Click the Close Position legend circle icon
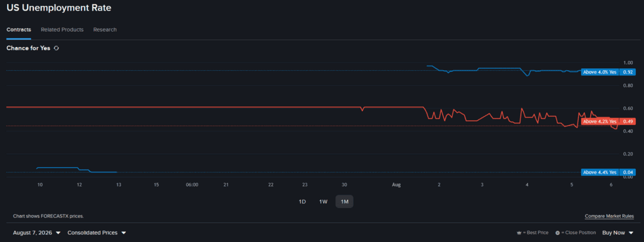 [557, 233]
